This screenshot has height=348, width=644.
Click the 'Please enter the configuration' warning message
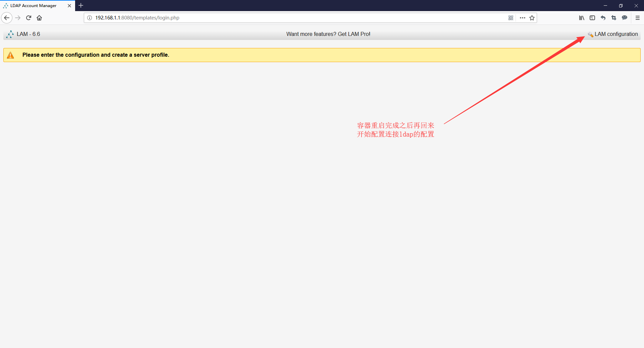coord(96,55)
